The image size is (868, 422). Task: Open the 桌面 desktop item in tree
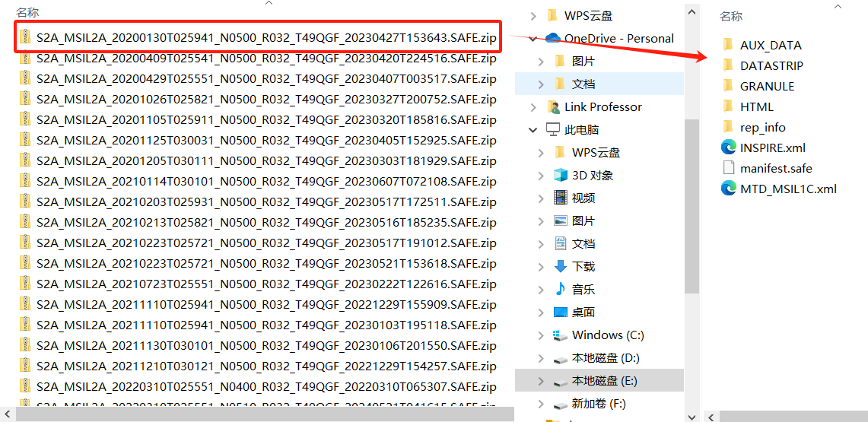[583, 313]
